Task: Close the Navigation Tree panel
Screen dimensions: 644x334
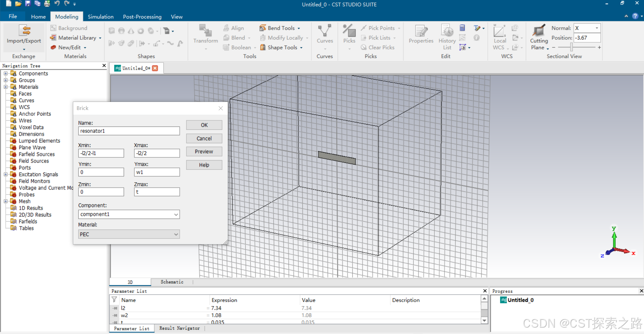Action: [x=104, y=66]
